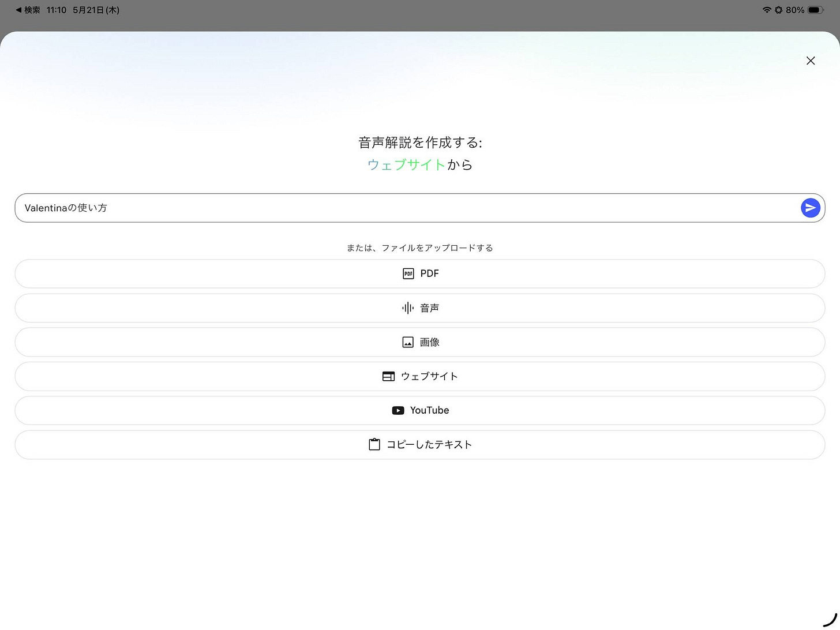Select the YouTube source option
The image size is (840, 630).
[x=420, y=410]
